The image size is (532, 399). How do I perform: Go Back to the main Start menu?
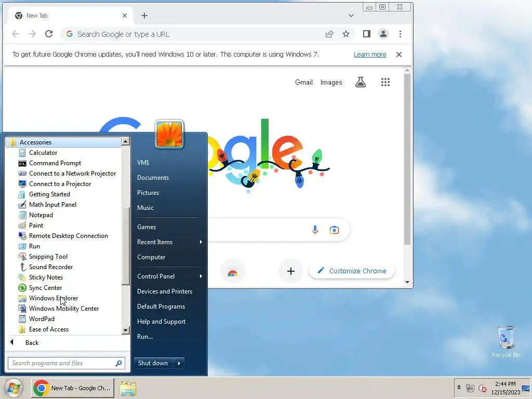[32, 343]
